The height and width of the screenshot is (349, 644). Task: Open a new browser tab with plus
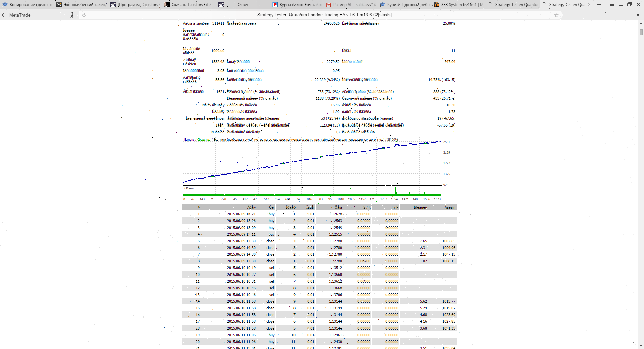click(x=599, y=5)
